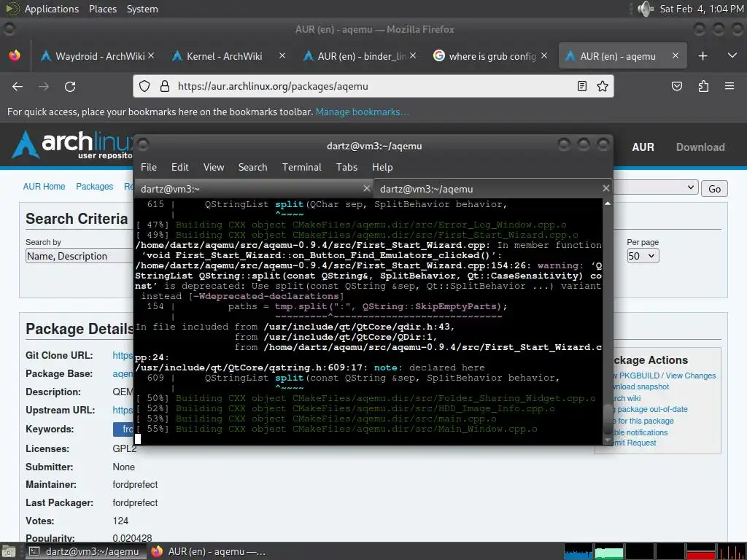Close the Kernel - ArchWiki tab

pos(282,55)
